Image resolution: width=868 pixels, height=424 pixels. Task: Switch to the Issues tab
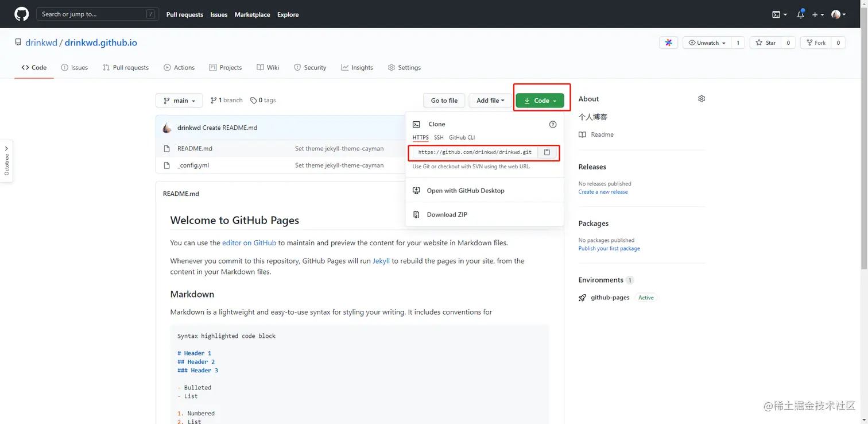[x=75, y=67]
